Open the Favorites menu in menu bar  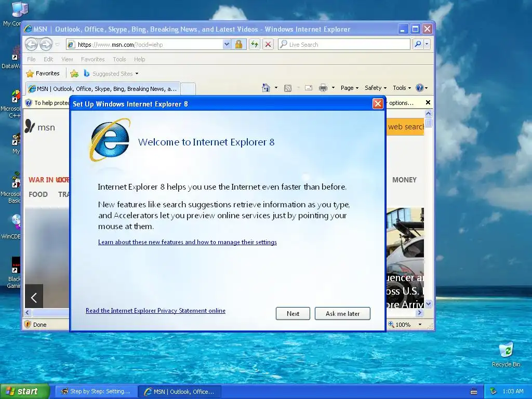pyautogui.click(x=92, y=59)
